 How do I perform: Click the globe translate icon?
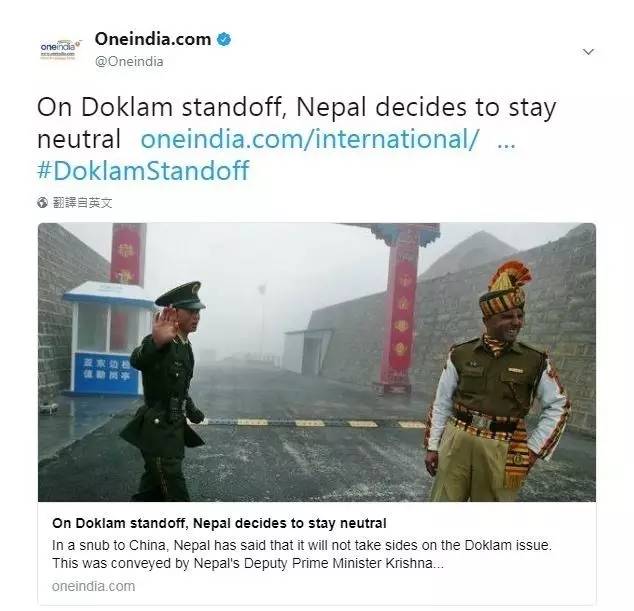(x=42, y=202)
